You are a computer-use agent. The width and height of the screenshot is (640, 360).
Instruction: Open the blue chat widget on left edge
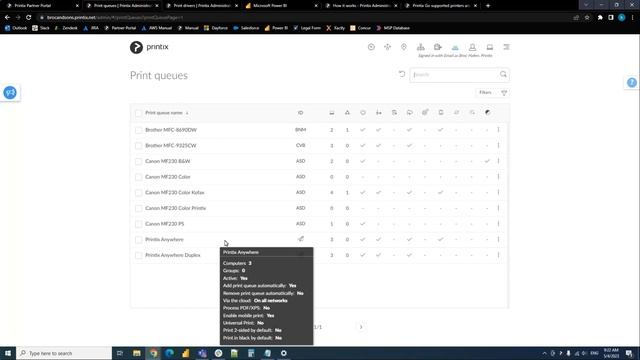click(x=10, y=93)
